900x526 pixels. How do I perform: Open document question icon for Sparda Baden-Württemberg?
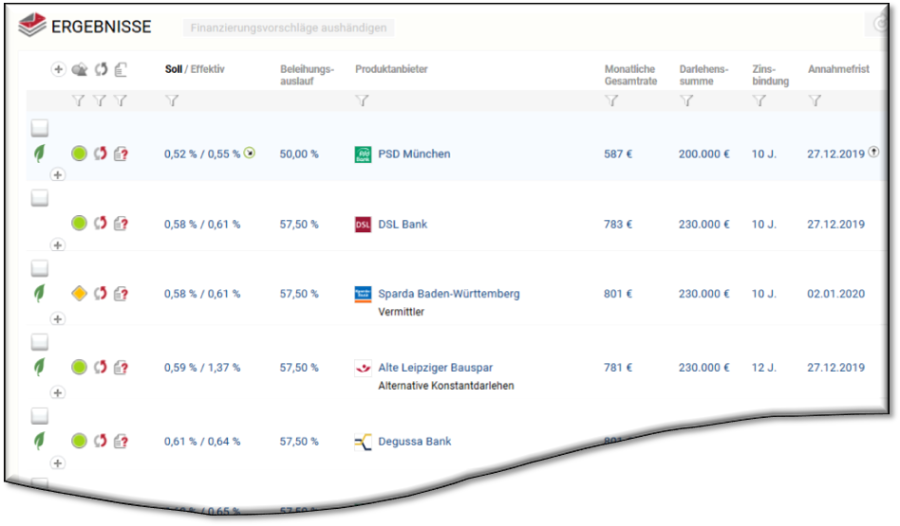tap(121, 294)
